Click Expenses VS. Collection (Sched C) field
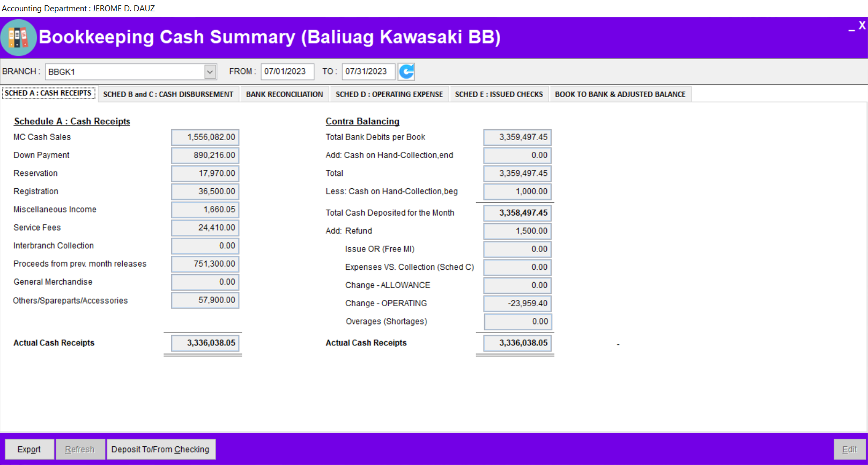Viewport: 868px width, 465px height. (517, 267)
